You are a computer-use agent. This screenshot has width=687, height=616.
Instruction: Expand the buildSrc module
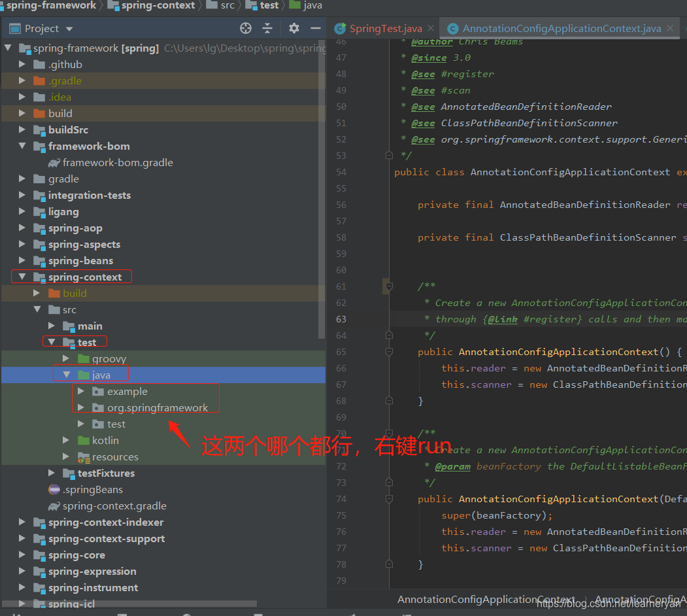(22, 129)
